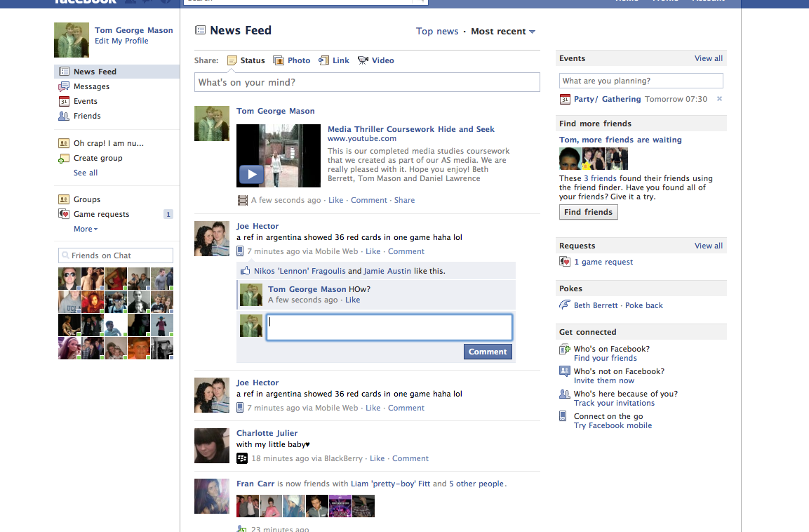Open Media Thriller Coursework Hide and Seek link
The image size is (809, 532).
coord(410,129)
